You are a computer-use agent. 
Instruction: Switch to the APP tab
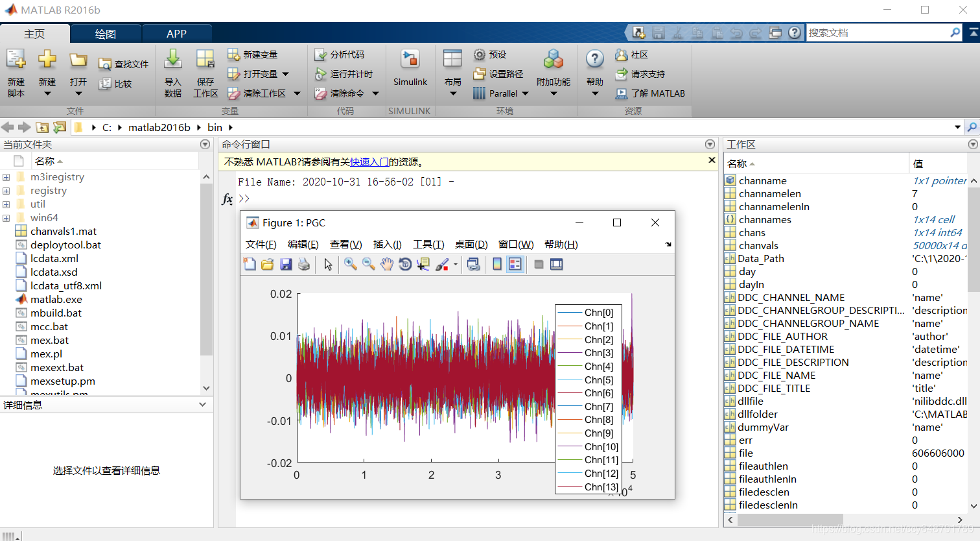pyautogui.click(x=176, y=34)
